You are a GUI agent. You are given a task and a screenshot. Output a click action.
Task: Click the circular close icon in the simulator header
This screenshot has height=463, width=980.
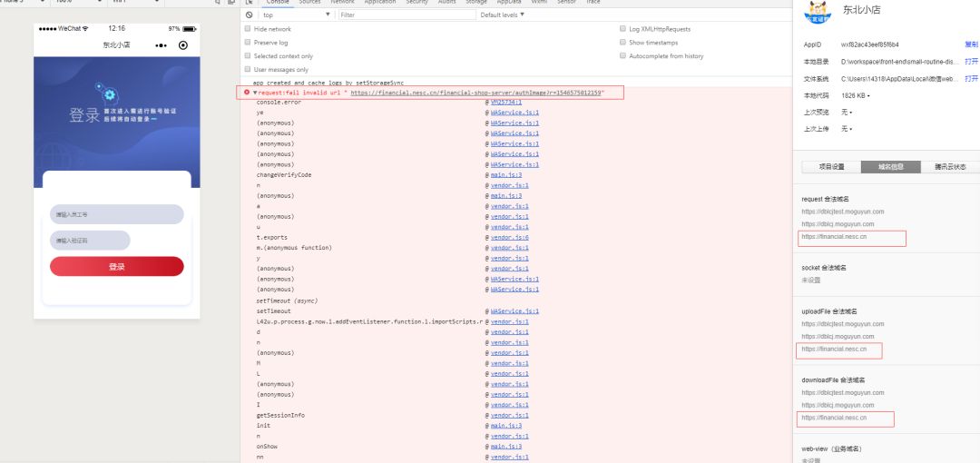coord(183,45)
